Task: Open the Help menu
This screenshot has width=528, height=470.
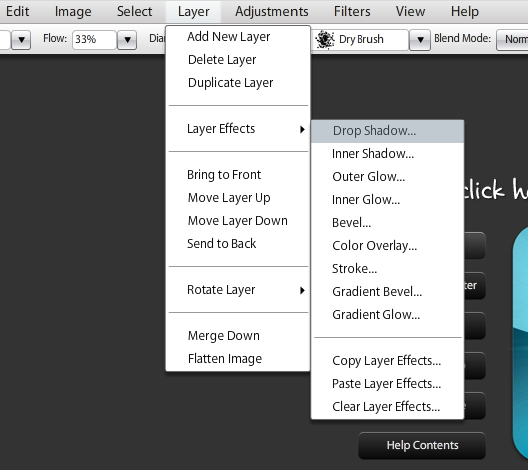Action: 465,11
